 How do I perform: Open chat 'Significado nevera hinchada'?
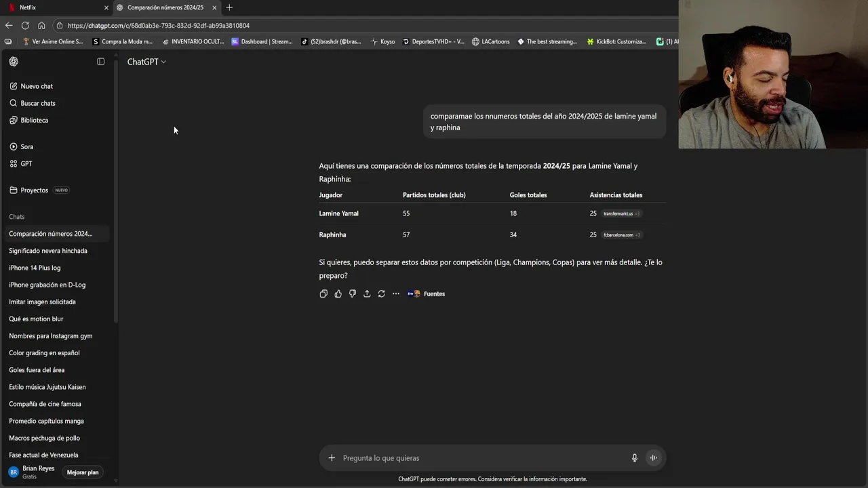pos(48,251)
